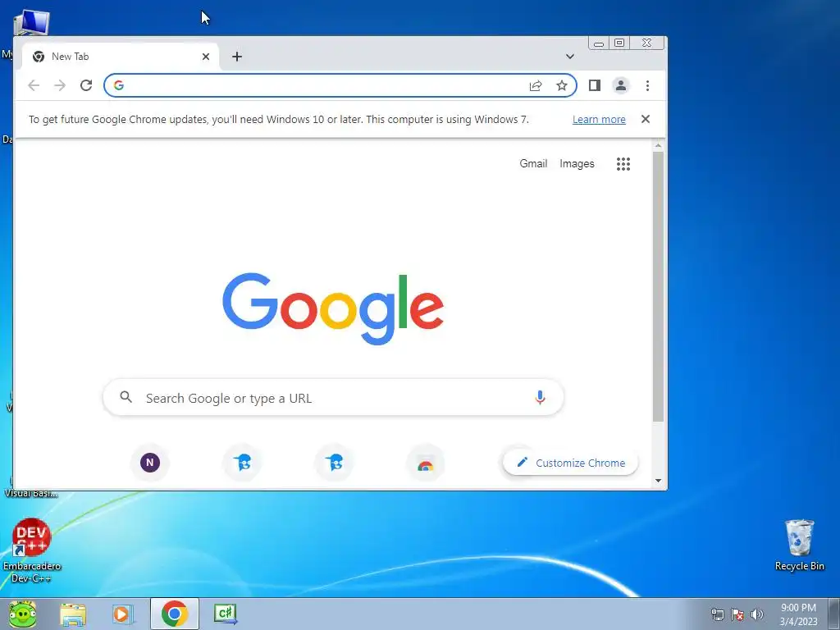Select the New Tab tab
The height and width of the screenshot is (630, 840).
121,57
